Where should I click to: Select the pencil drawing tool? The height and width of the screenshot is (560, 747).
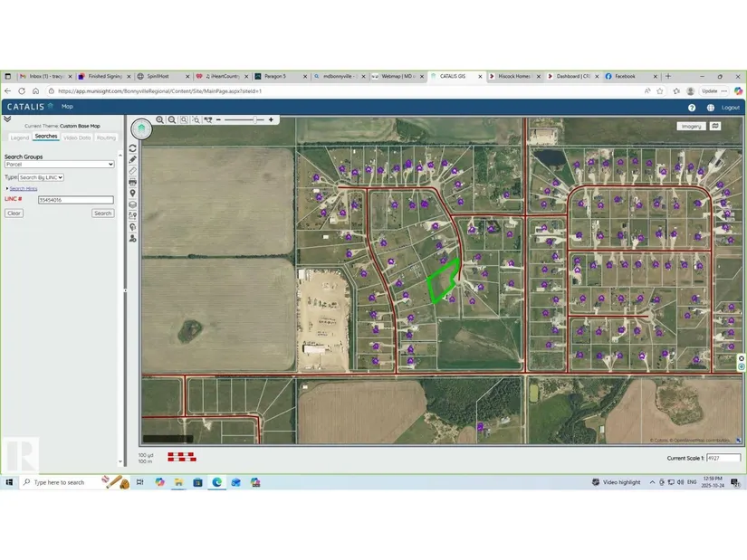coord(133,159)
